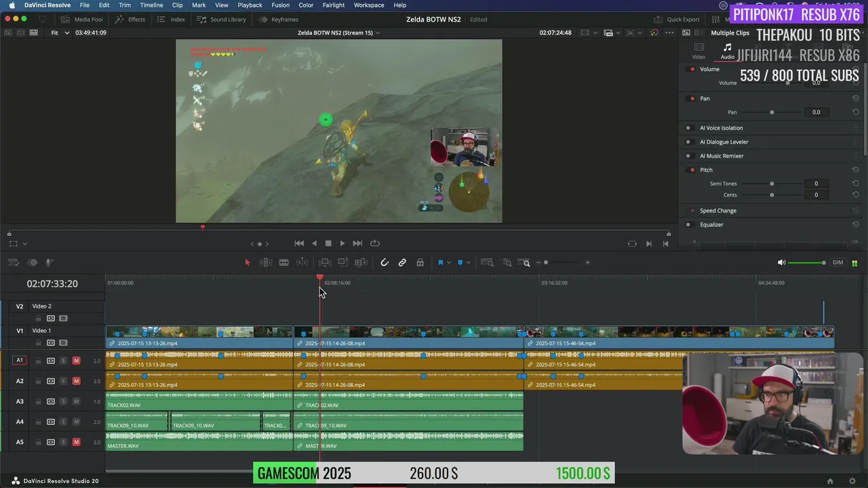Open the Audio tab in Inspector
The height and width of the screenshot is (488, 868).
pyautogui.click(x=727, y=52)
